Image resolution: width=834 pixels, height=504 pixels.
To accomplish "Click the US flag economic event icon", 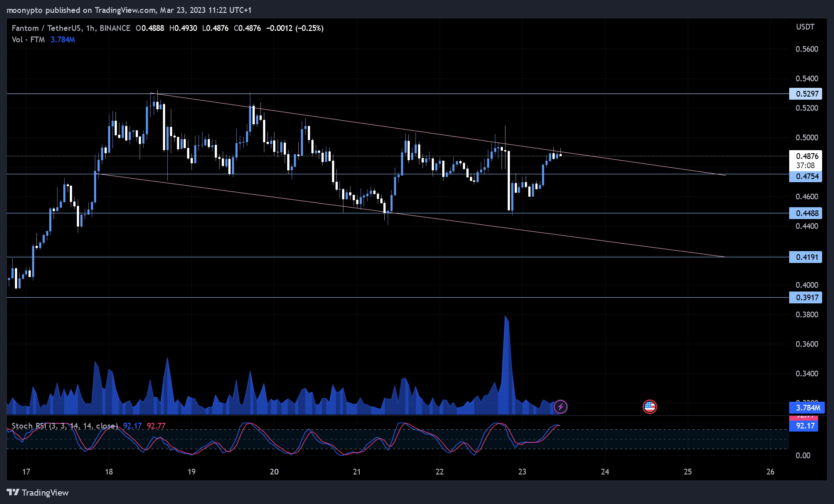I will click(x=650, y=407).
